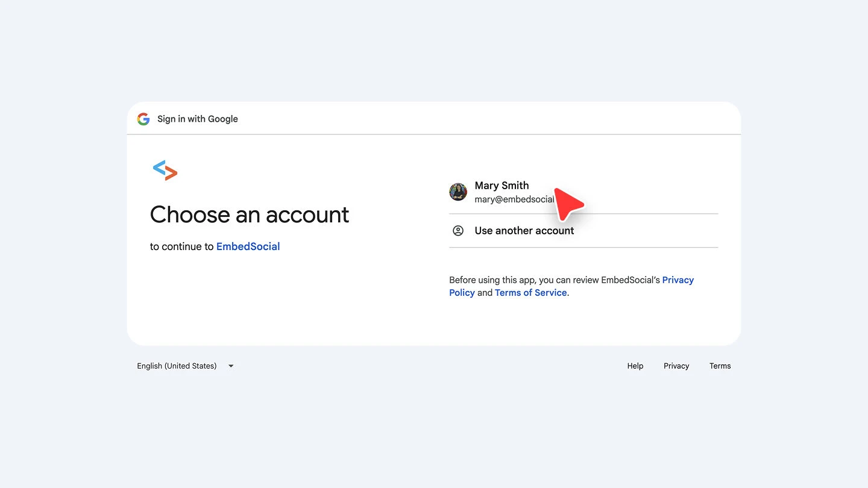This screenshot has width=868, height=488.
Task: Open the Terms footer link
Action: pos(720,366)
